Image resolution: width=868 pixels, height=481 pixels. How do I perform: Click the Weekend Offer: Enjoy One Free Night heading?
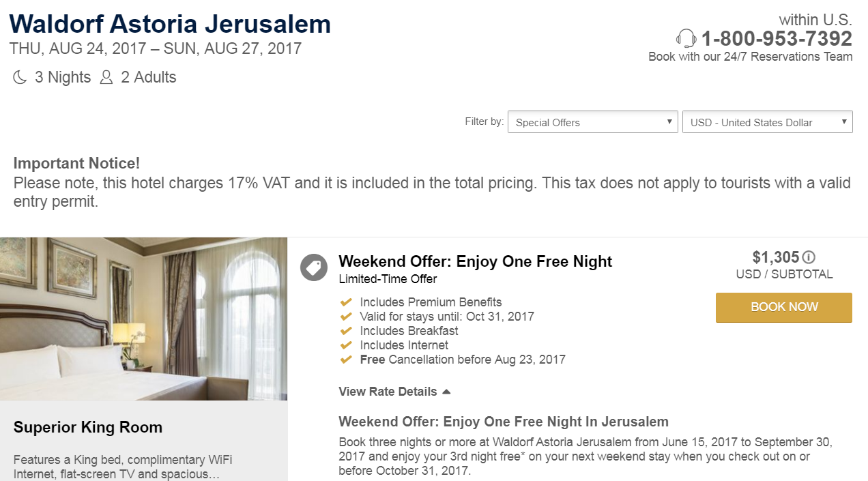(475, 261)
